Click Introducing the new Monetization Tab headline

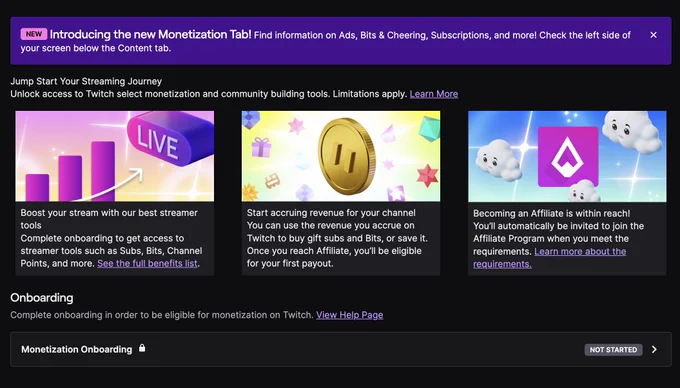pos(150,35)
